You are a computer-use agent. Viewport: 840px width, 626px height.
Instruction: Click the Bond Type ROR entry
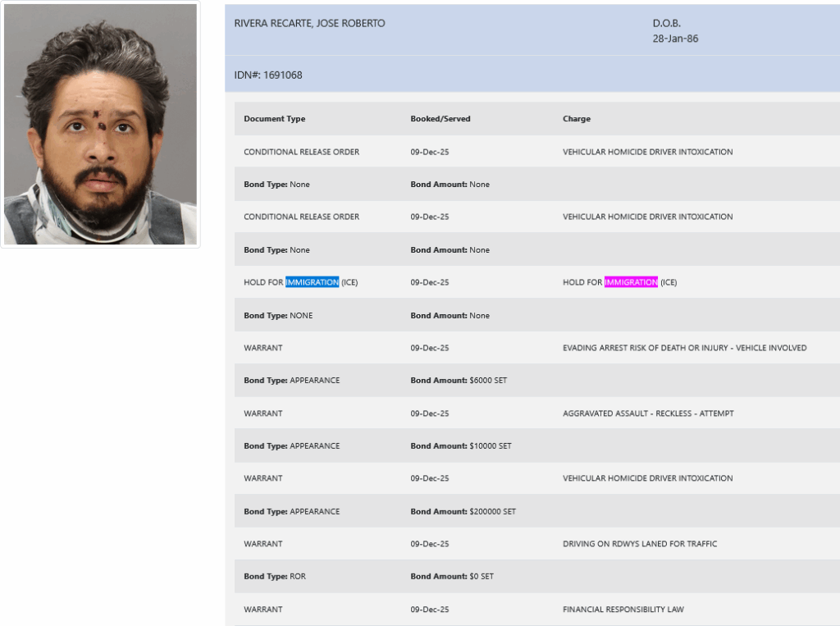tap(275, 577)
